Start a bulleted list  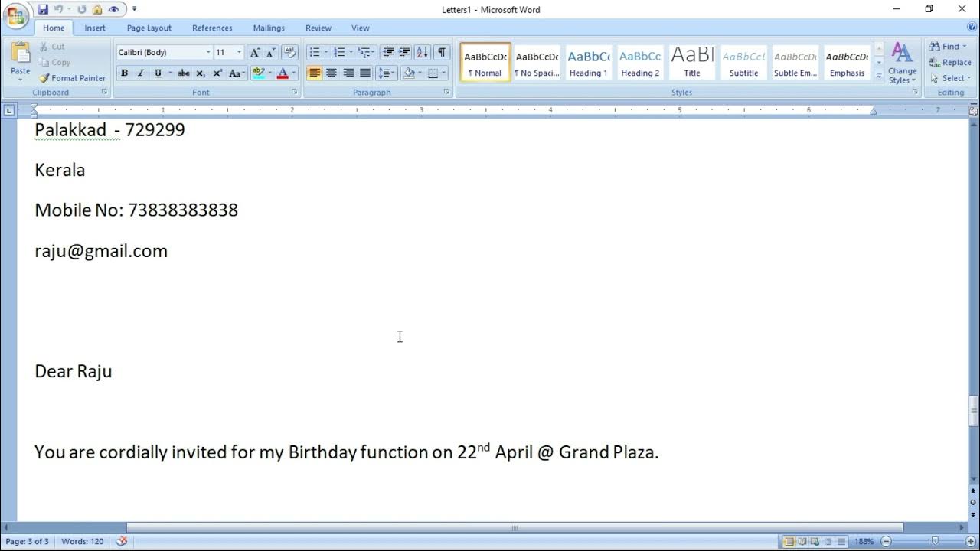click(x=315, y=52)
